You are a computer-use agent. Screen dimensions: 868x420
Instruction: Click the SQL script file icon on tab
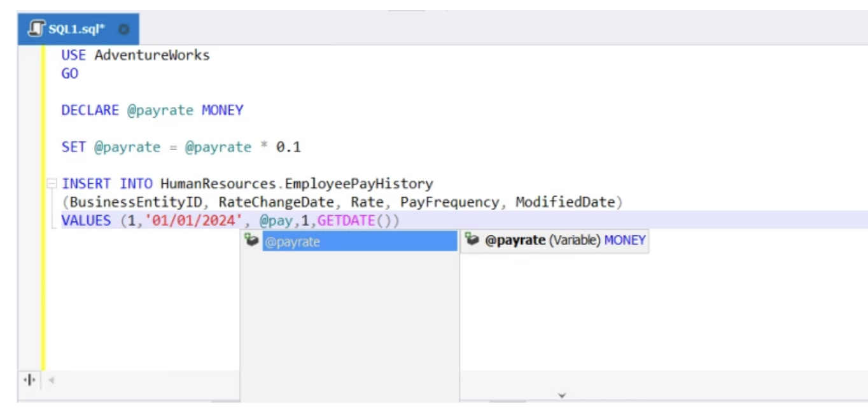(x=38, y=29)
